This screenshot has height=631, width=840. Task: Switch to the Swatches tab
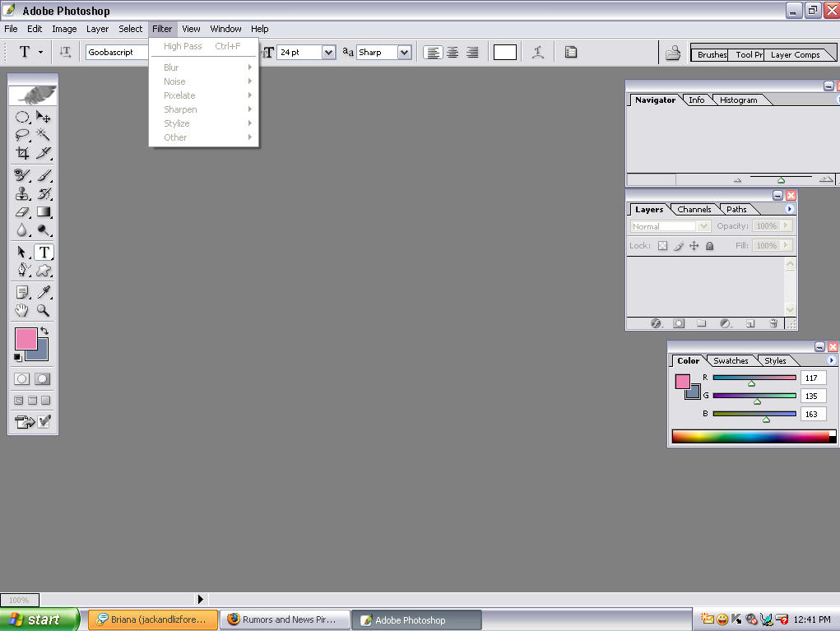[x=731, y=361]
